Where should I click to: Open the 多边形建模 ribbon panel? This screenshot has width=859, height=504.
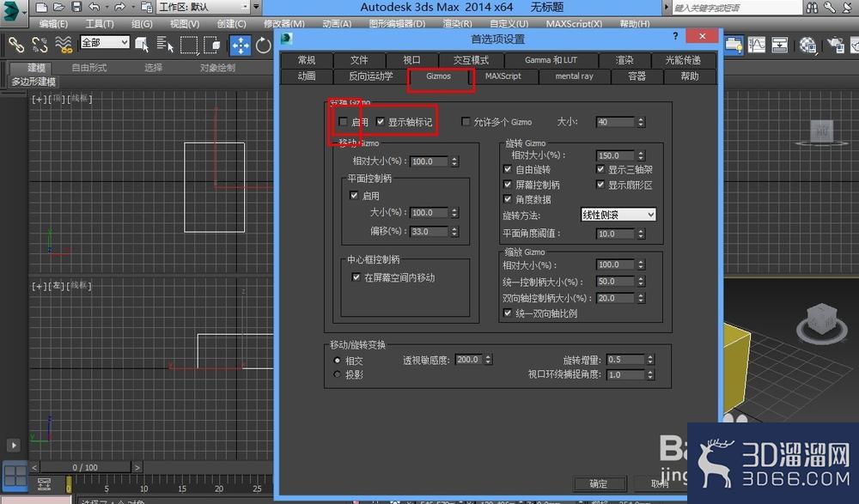34,82
